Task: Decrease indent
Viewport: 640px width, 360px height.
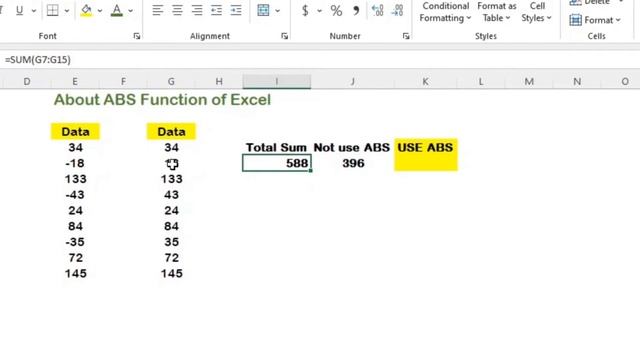Action: pyautogui.click(x=216, y=10)
